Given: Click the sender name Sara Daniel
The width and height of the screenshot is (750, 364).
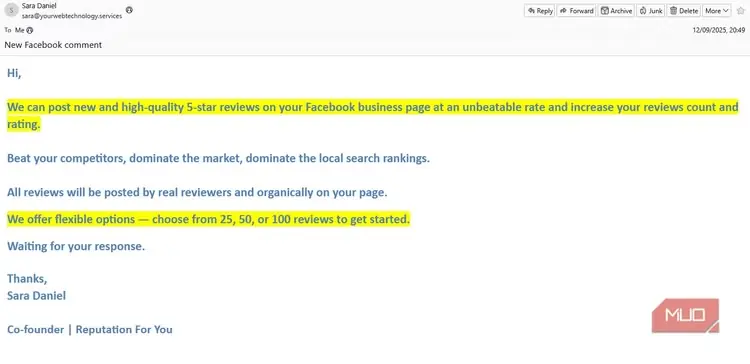Looking at the screenshot, I should [x=39, y=6].
